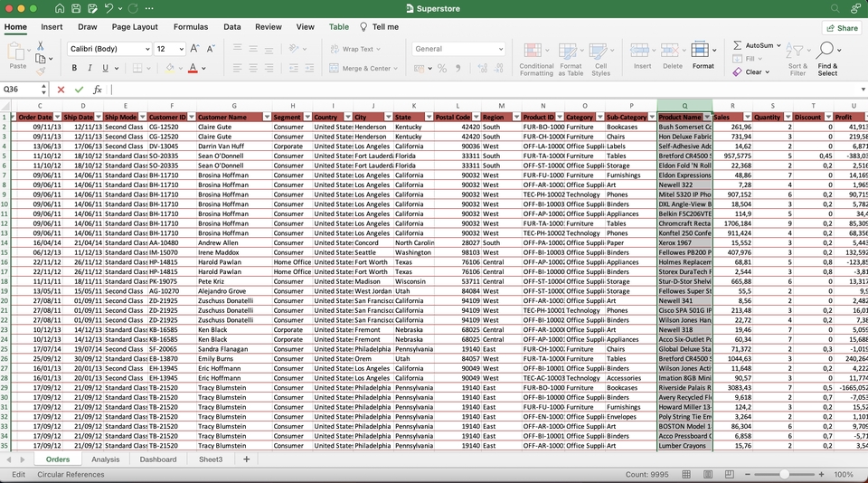The width and height of the screenshot is (868, 483).
Task: Click the Home icon in title bar
Action: point(60,8)
